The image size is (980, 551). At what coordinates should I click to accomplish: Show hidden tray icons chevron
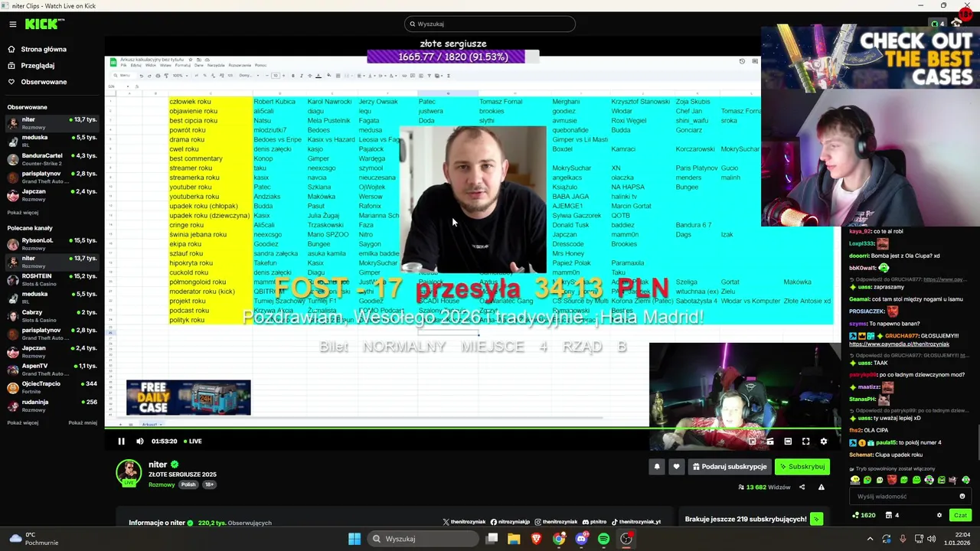click(870, 539)
